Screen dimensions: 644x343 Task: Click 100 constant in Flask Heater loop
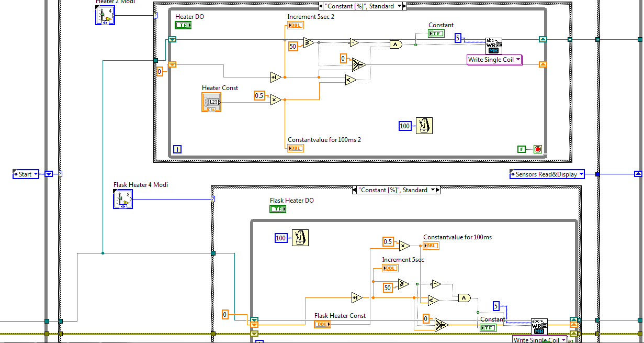281,238
